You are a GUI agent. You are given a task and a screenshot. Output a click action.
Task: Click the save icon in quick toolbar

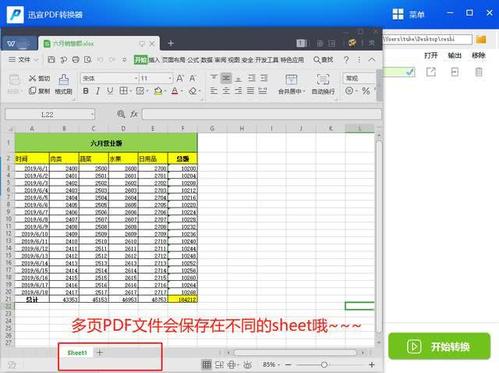click(51, 60)
